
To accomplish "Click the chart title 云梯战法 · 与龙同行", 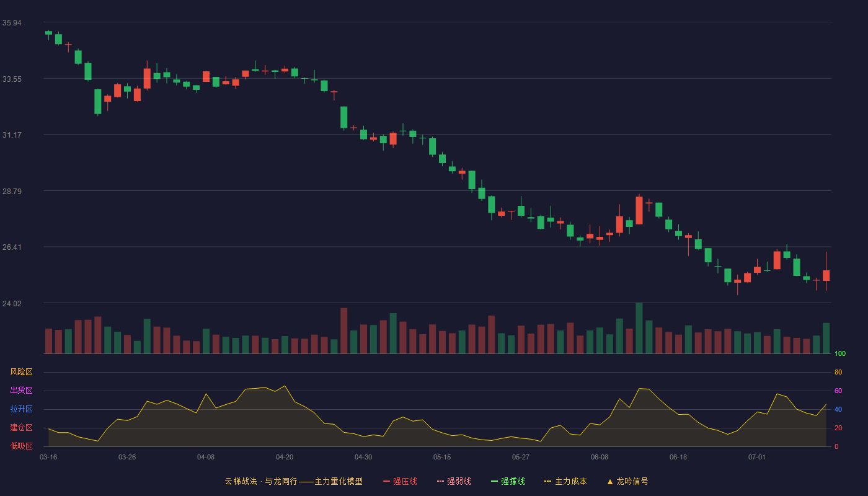I will click(261, 481).
